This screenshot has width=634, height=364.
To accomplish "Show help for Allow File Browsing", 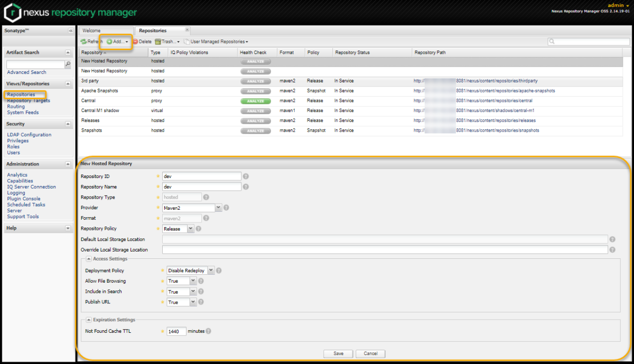I will click(x=201, y=281).
